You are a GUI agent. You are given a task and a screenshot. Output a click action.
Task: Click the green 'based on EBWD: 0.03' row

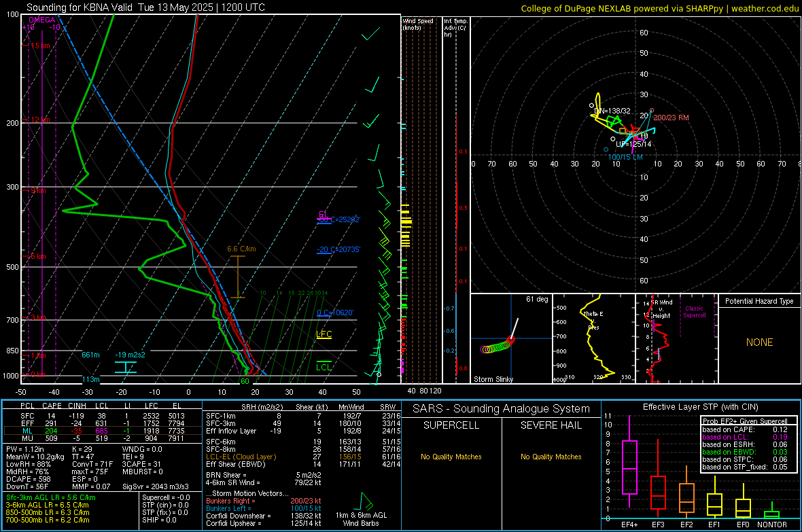pos(745,452)
